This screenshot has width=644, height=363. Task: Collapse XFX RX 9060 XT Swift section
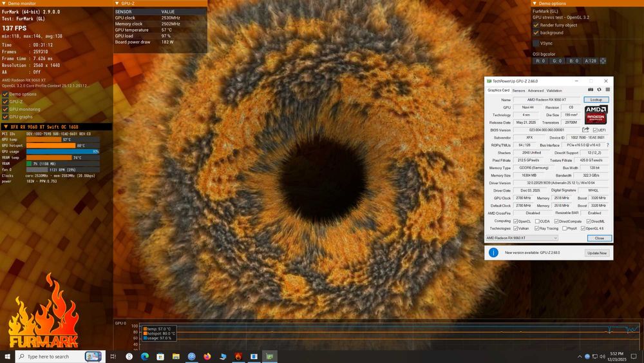pos(5,126)
